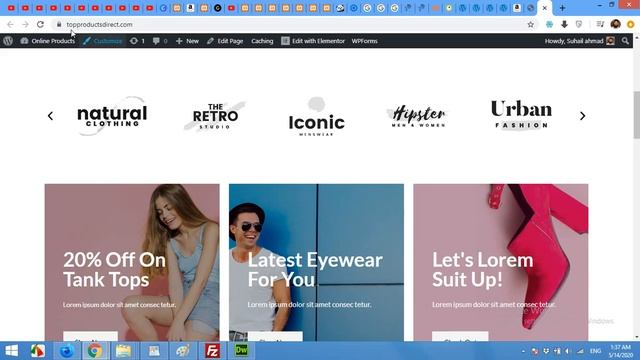
Task: Show next brand logos in carousel
Action: pyautogui.click(x=582, y=116)
